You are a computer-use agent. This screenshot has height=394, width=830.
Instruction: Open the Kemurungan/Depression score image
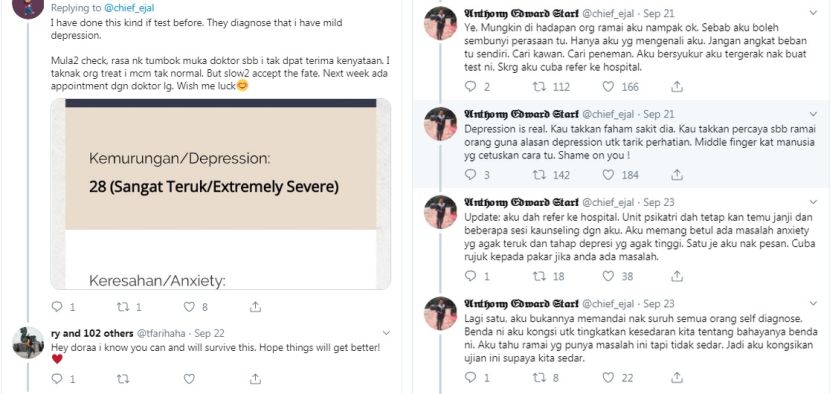(x=221, y=194)
